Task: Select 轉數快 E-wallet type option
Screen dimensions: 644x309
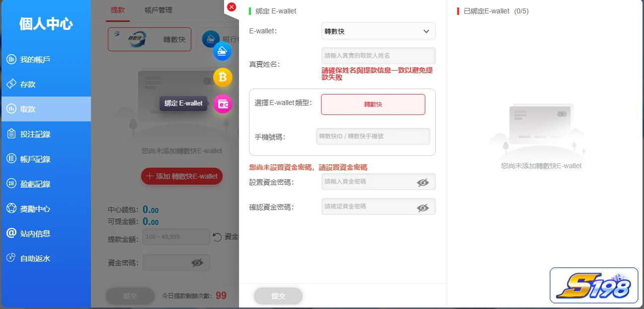Action: click(373, 104)
